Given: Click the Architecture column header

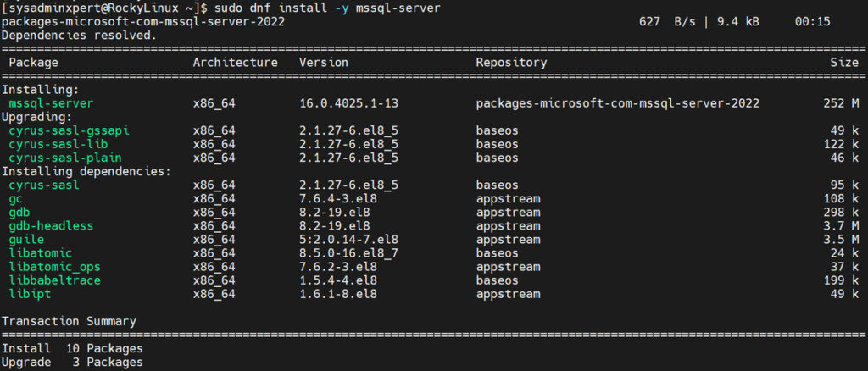Looking at the screenshot, I should click(236, 63).
